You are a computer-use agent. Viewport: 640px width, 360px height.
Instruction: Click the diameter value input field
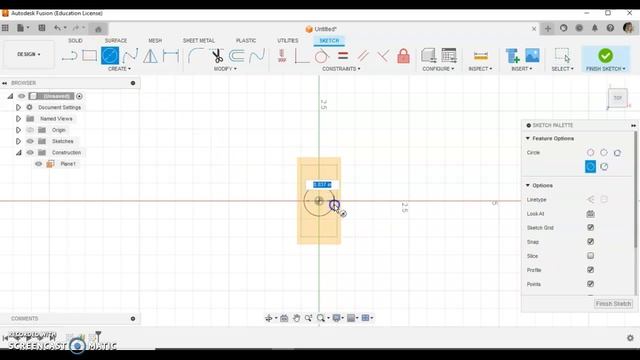[x=322, y=184]
